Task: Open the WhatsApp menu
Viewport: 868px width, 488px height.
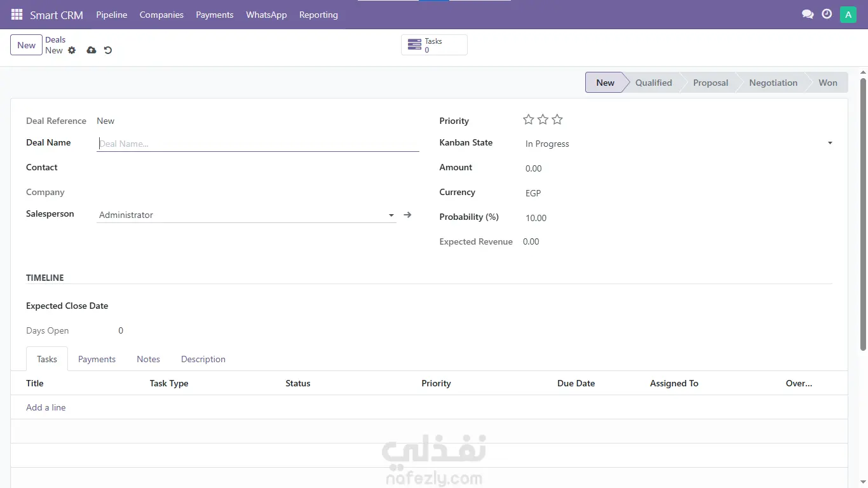Action: tap(266, 15)
